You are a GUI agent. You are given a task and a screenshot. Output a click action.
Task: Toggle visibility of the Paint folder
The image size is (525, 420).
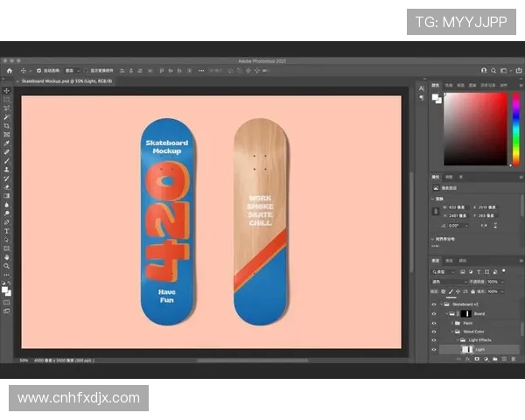point(434,323)
